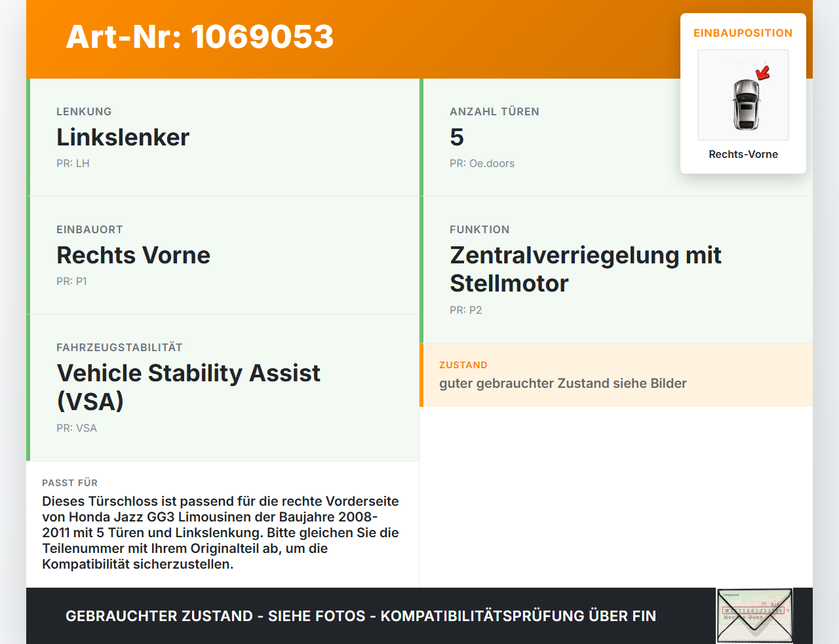
Task: Click 'Zentralverriegelung mit Stellmotor' value
Action: point(585,269)
